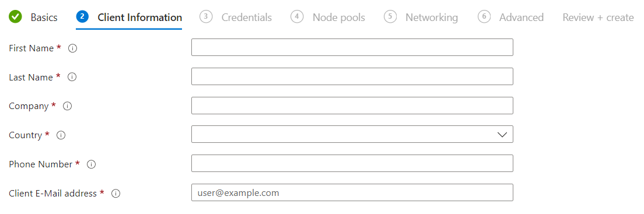Click the info icon beside Client E-Mail address
Image resolution: width=644 pixels, height=214 pixels.
pyautogui.click(x=116, y=194)
